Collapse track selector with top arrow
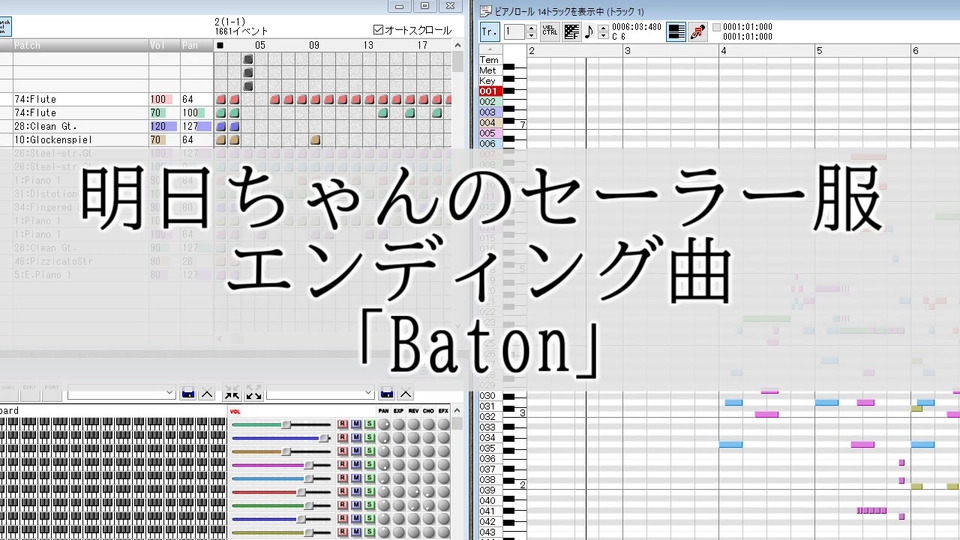 pos(490,49)
